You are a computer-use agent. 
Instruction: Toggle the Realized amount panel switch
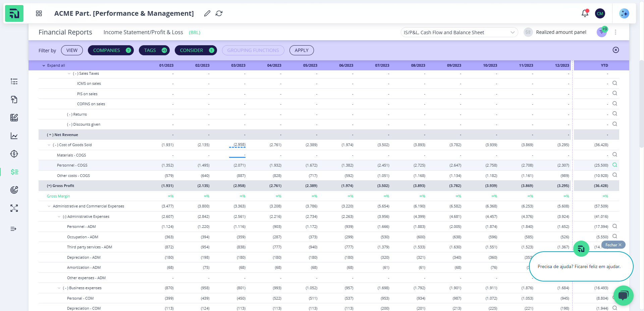pyautogui.click(x=528, y=32)
